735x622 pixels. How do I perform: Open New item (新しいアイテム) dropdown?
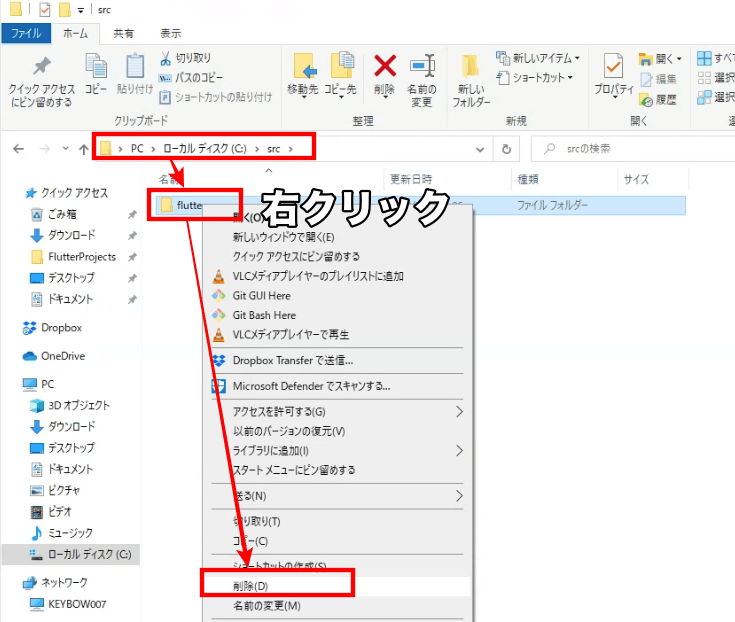(x=538, y=58)
